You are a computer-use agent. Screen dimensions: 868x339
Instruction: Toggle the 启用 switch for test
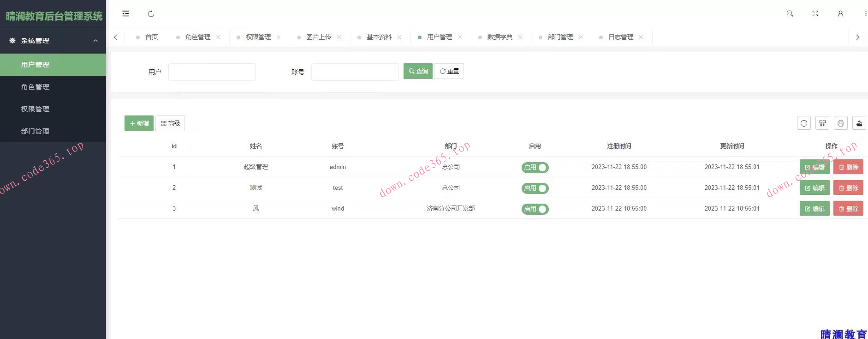click(x=535, y=188)
